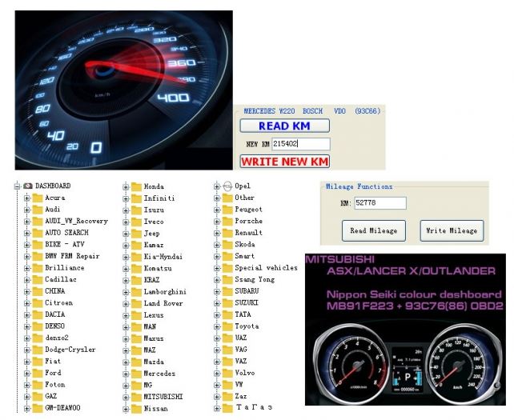Screen dimensions: 514x420
Task: Click the Read Mileage button
Action: click(x=374, y=230)
